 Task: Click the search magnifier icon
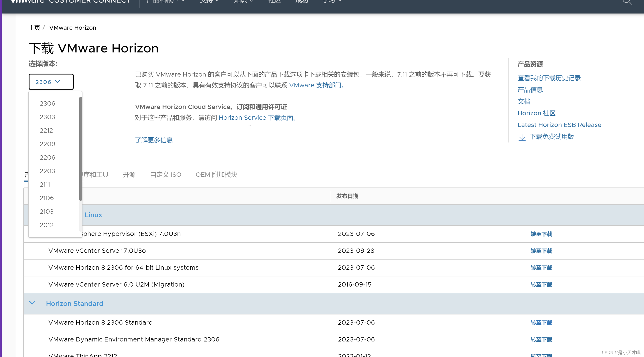click(627, 2)
